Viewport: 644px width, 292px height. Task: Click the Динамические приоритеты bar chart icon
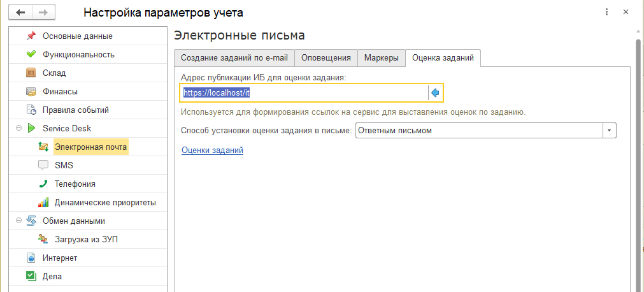[43, 203]
